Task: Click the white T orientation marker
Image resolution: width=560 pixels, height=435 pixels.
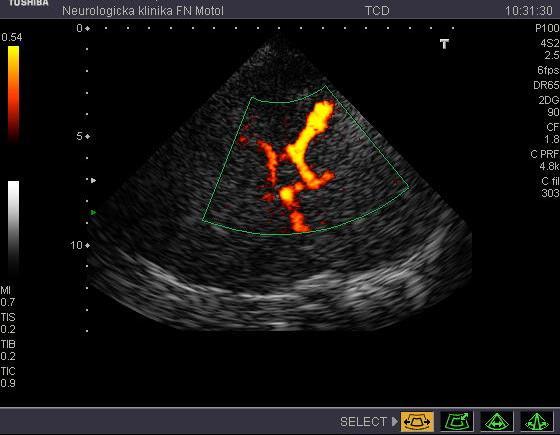Action: click(444, 44)
